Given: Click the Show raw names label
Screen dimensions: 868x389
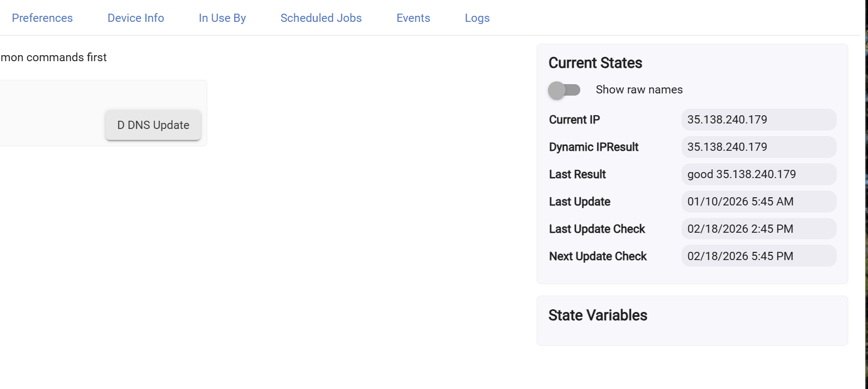Looking at the screenshot, I should click(639, 90).
